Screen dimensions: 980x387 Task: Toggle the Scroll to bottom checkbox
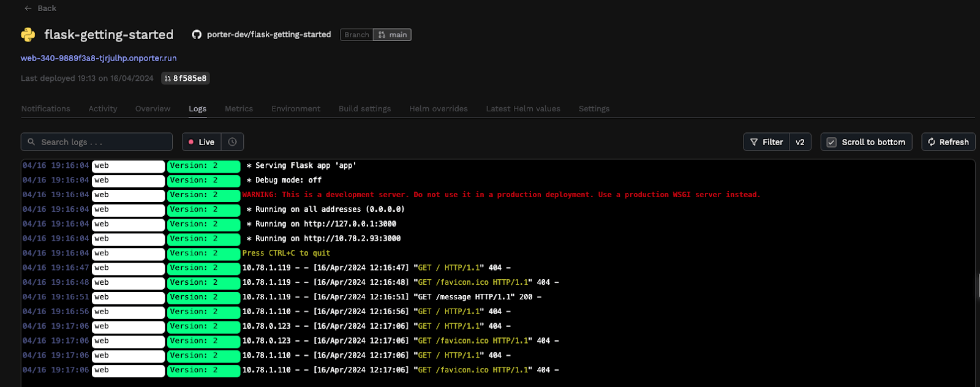(x=831, y=142)
